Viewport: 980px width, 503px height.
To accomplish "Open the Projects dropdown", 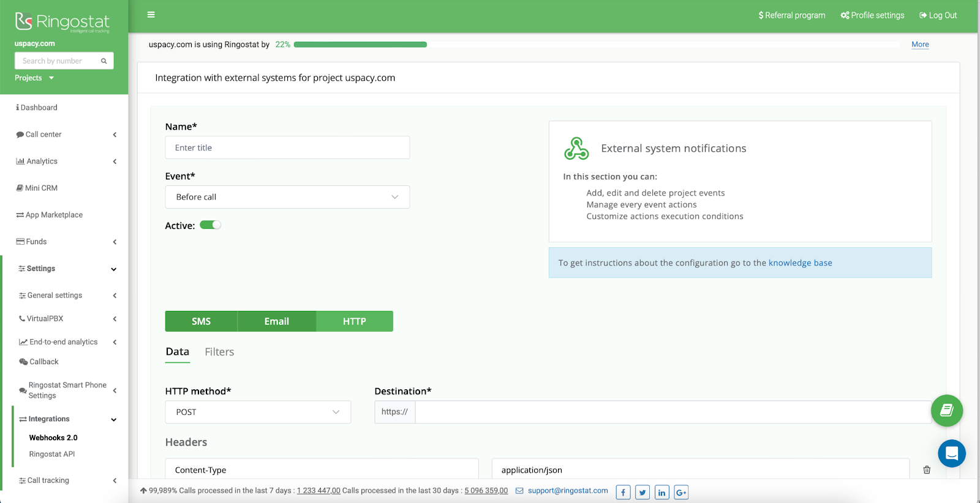I will coord(34,78).
